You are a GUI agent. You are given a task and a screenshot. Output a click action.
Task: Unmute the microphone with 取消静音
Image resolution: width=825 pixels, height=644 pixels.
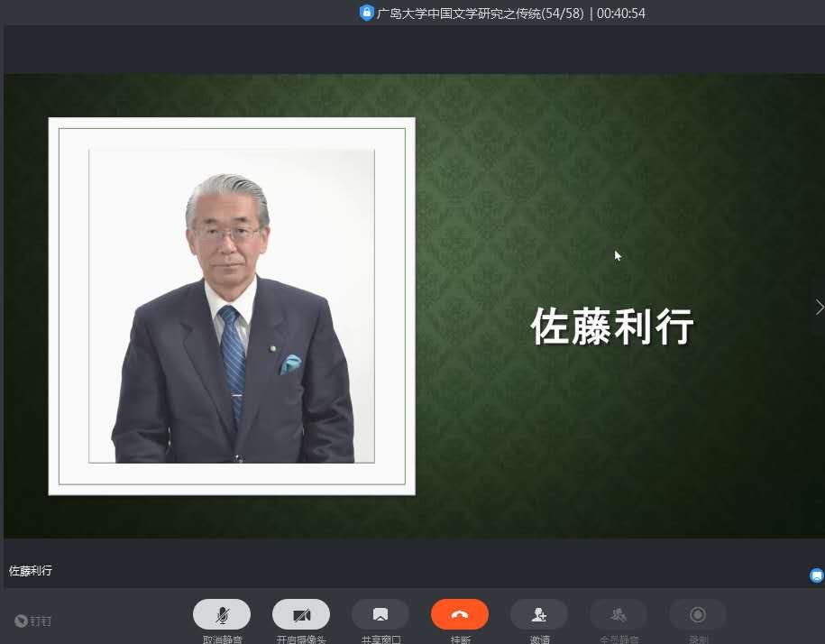click(x=222, y=614)
